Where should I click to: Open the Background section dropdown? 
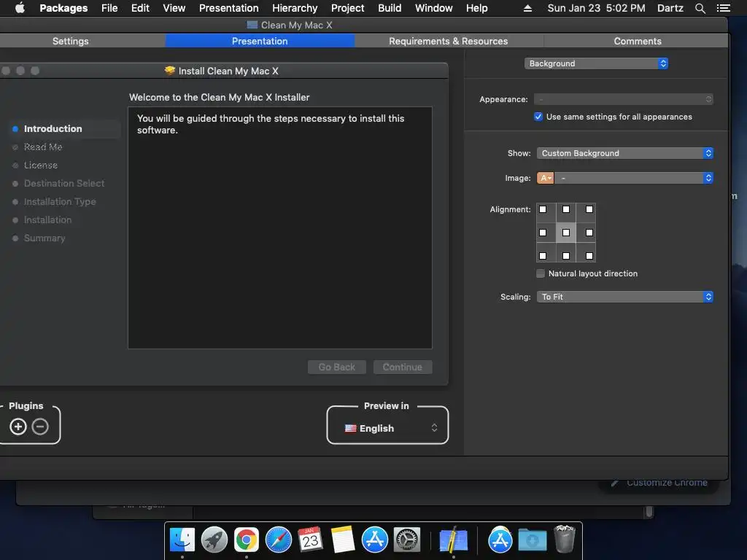pyautogui.click(x=596, y=63)
